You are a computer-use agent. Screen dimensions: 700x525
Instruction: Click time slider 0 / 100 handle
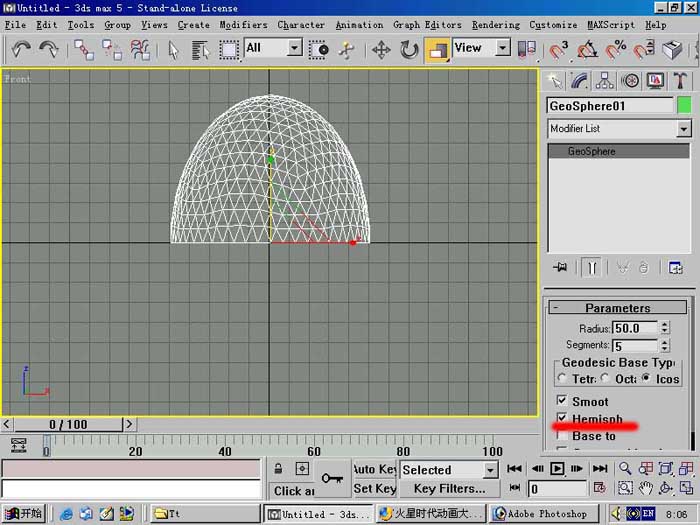click(x=68, y=424)
